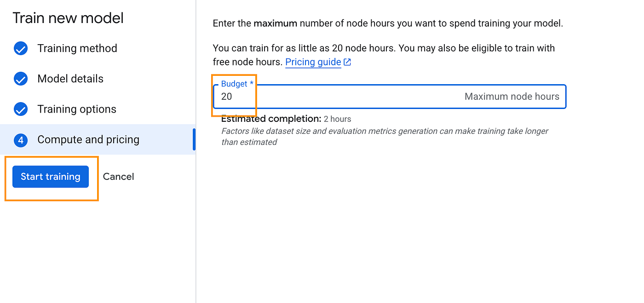Cancel the new model training
Screen dimensions: 644x303
pos(118,177)
